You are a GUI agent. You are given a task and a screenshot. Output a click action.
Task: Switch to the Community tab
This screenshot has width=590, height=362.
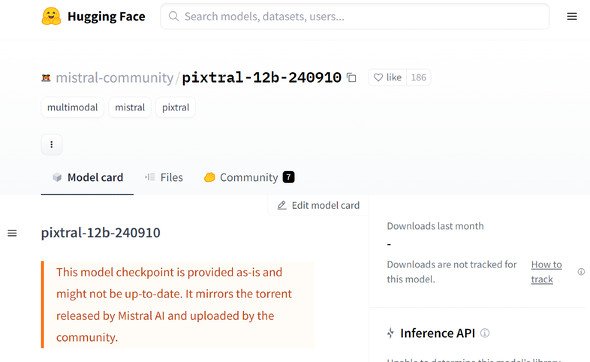click(249, 177)
